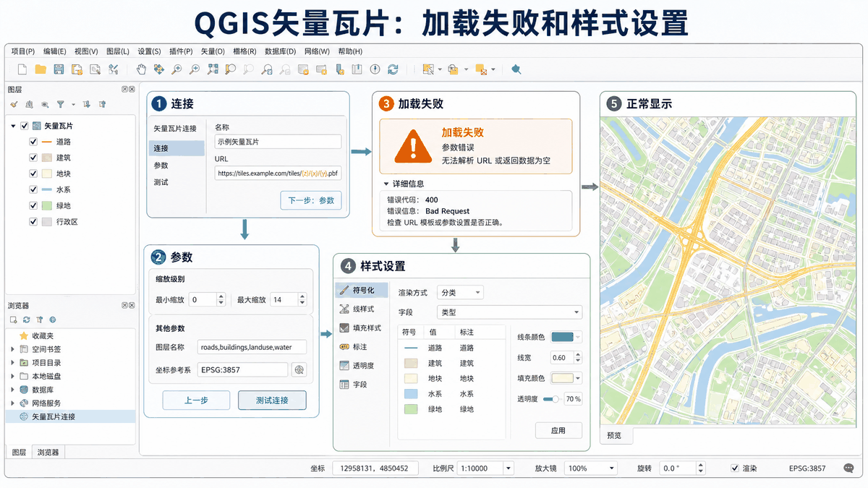Click the 透明度 slider handle
This screenshot has width=868, height=488.
[x=555, y=399]
